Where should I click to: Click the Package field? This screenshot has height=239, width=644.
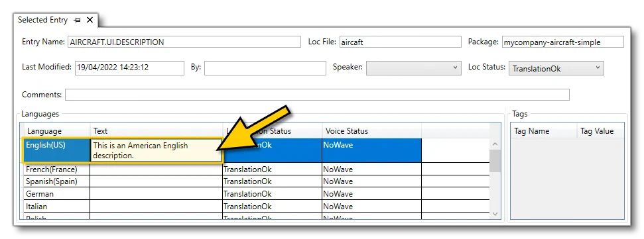tap(562, 42)
